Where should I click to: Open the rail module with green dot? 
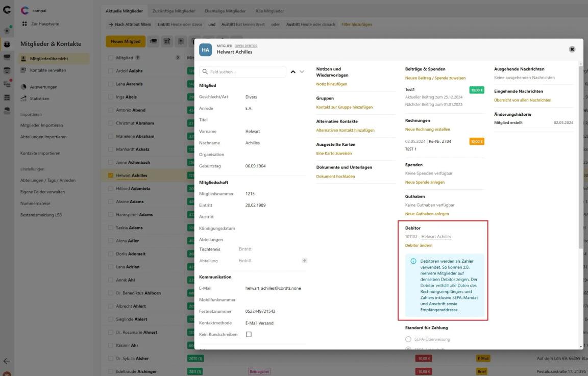(x=7, y=31)
